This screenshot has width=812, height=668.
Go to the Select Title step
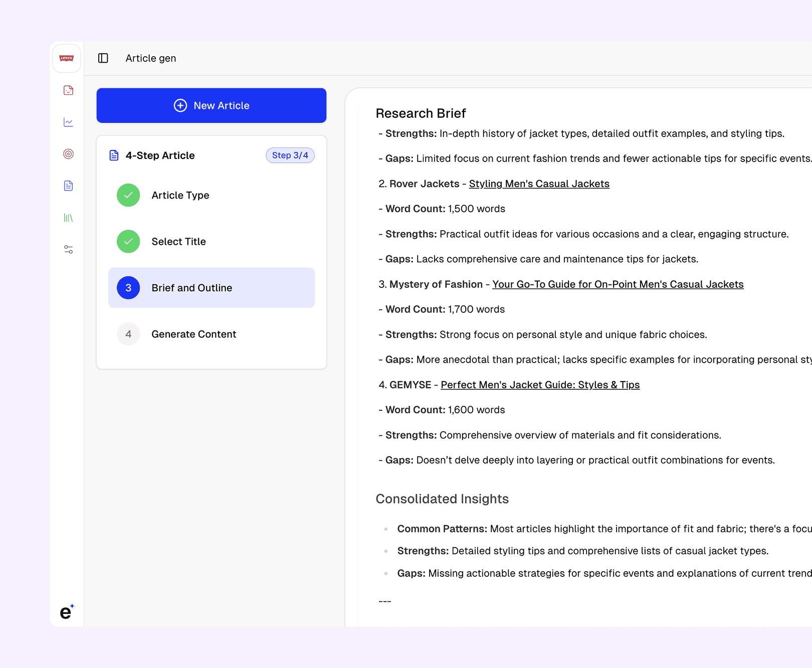[212, 242]
